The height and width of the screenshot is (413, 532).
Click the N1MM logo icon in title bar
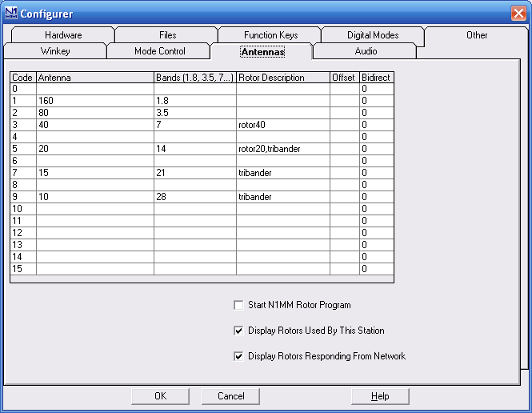[11, 14]
